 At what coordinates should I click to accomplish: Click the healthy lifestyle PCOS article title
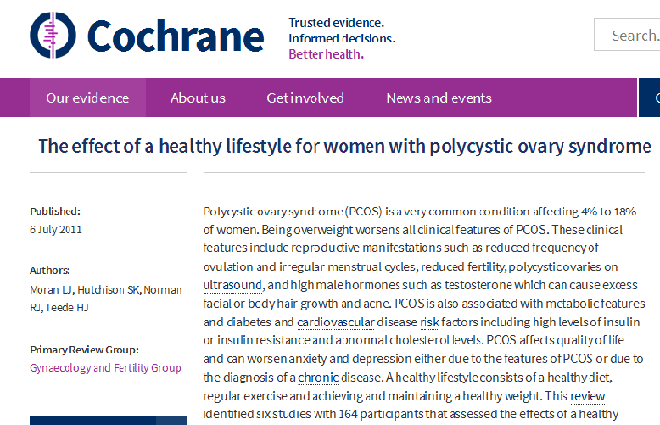click(345, 146)
